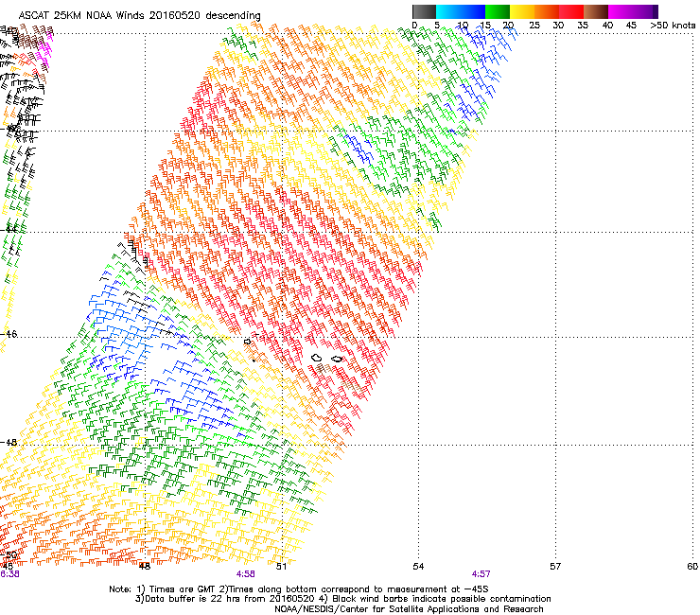Click the red 30-35 knots legend segment
The height and width of the screenshot is (615, 700).
(571, 11)
